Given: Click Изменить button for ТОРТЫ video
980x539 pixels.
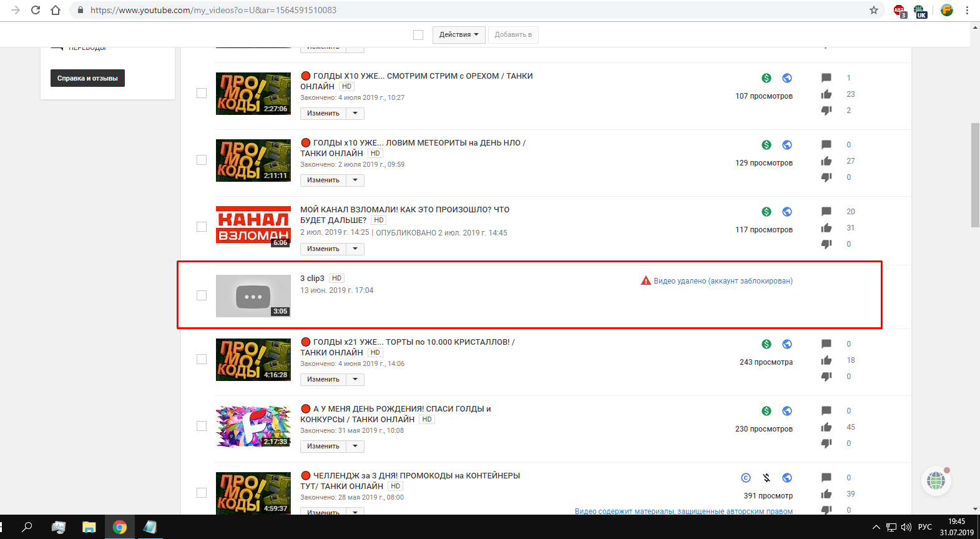Looking at the screenshot, I should [323, 380].
